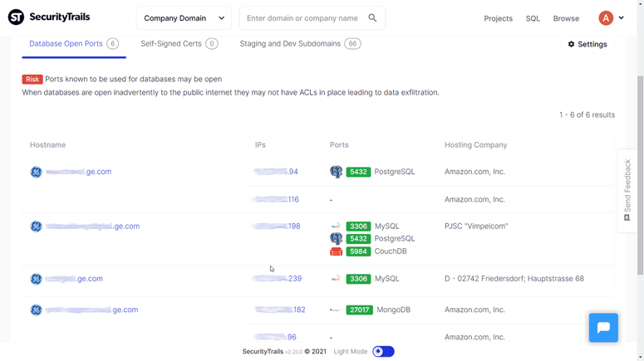Open IP link ending in .198
644x361 pixels.
[277, 227]
